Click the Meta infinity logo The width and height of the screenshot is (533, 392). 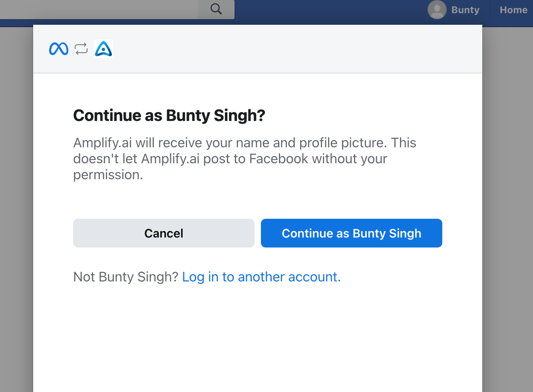pyautogui.click(x=59, y=49)
